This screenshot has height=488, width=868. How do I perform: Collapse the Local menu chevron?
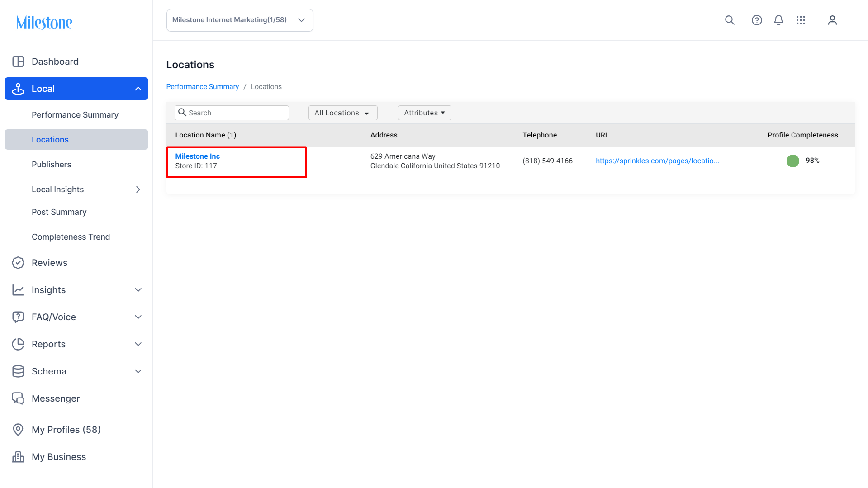click(138, 89)
